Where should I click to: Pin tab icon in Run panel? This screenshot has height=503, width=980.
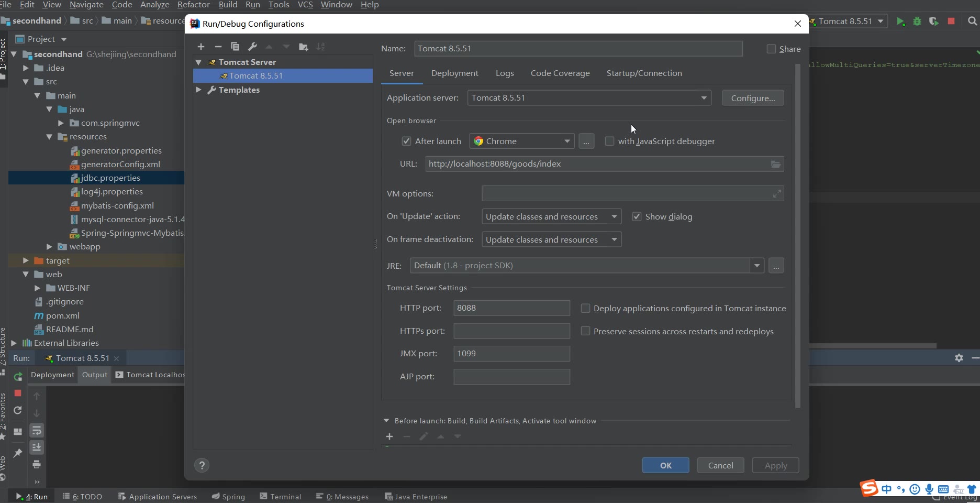coord(18,453)
